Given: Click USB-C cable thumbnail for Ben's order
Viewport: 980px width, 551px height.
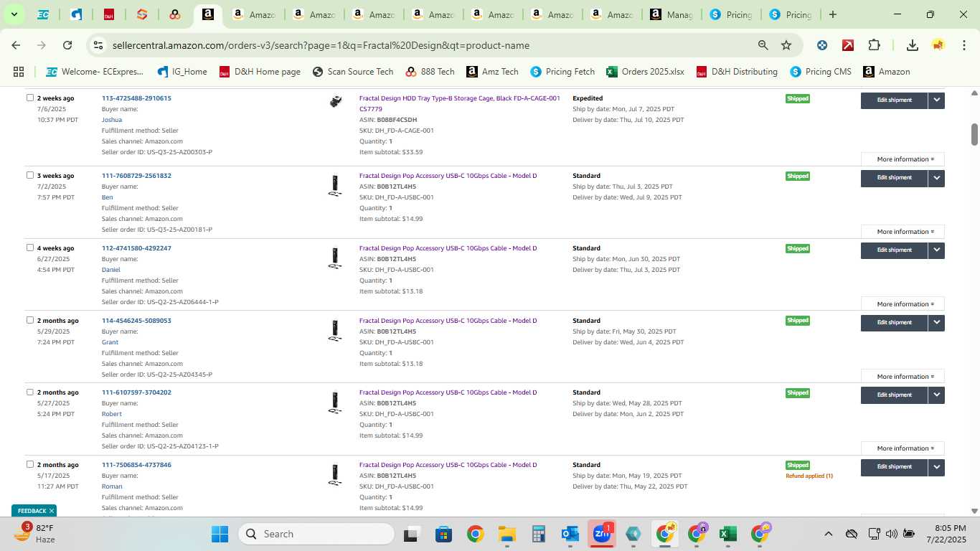Looking at the screenshot, I should coord(334,186).
